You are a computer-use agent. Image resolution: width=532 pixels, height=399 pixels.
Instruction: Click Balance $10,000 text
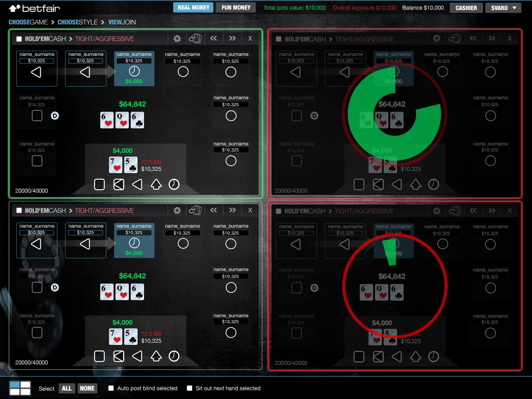(x=423, y=8)
